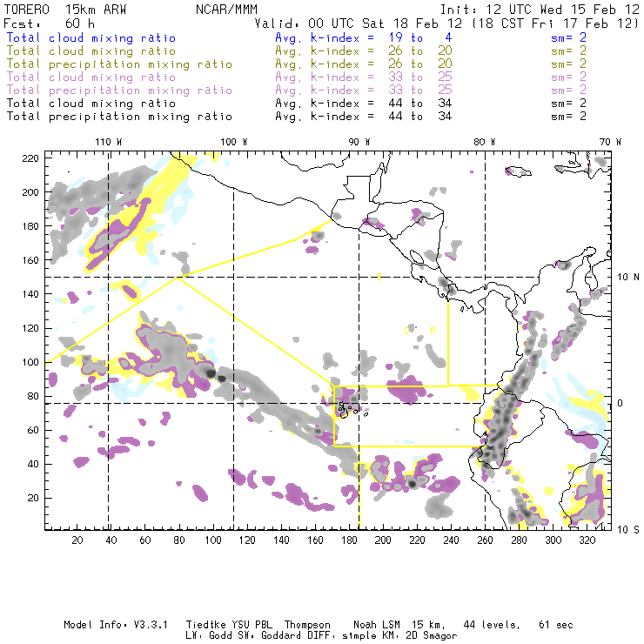Select the "100" tick on the vertical axis
The image size is (644, 644).
tap(30, 362)
